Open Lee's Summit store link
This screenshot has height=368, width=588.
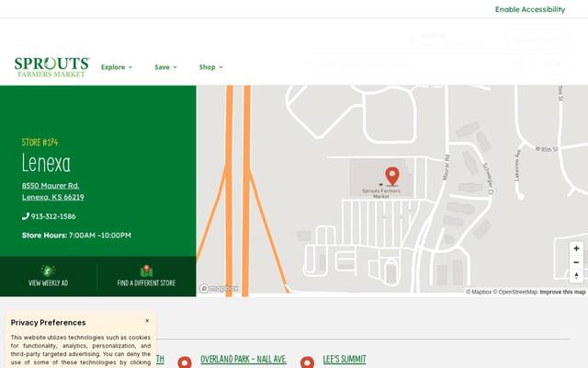(345, 360)
